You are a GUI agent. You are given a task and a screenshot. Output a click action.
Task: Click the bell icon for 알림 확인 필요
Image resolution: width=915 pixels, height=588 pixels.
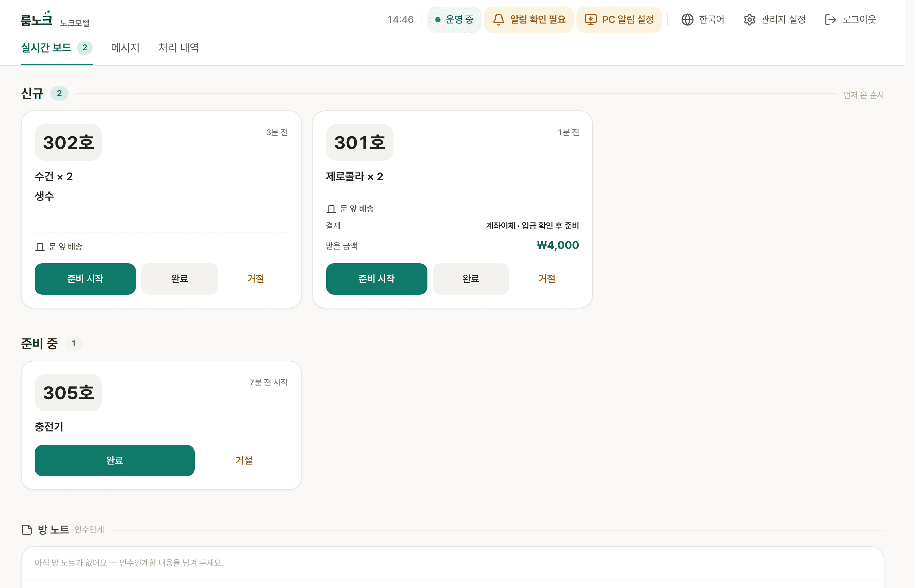pyautogui.click(x=498, y=20)
